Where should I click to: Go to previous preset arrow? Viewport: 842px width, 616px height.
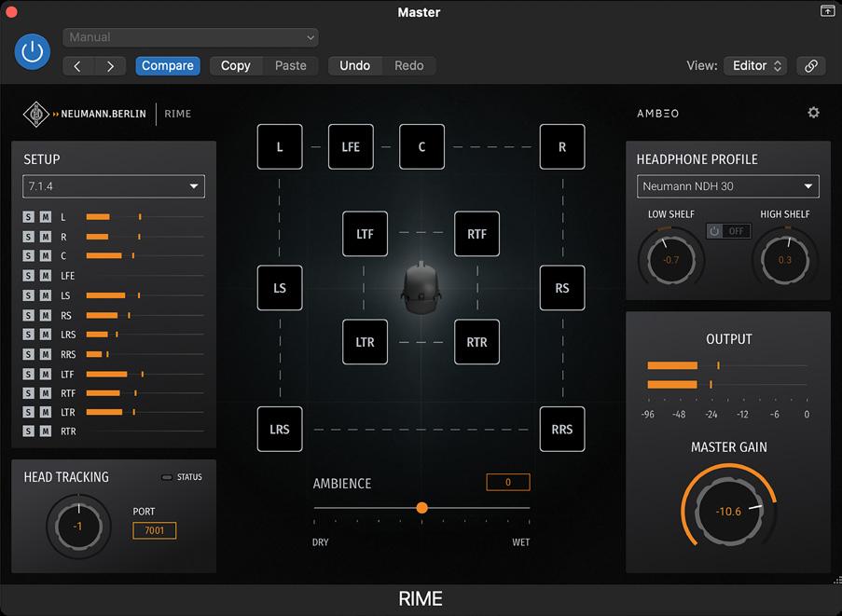78,66
